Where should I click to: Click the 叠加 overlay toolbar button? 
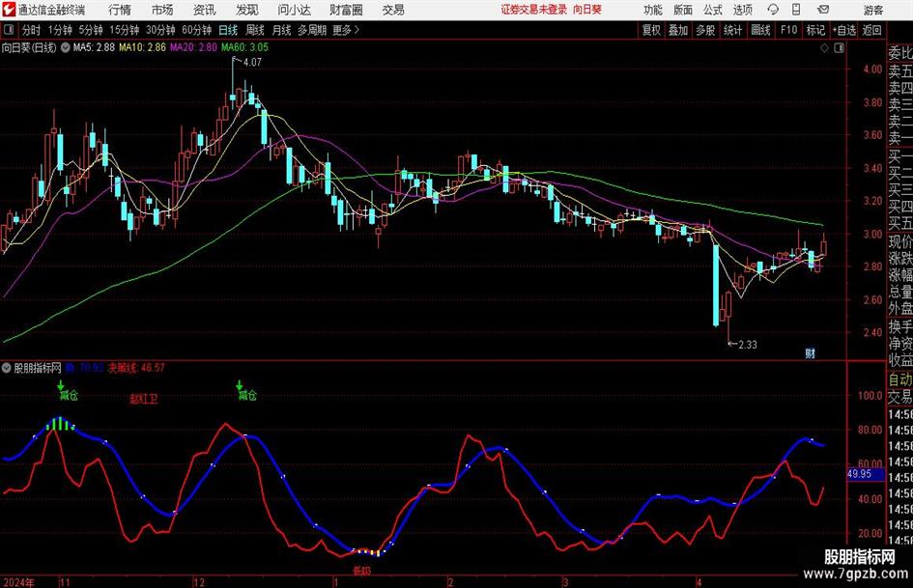point(678,30)
